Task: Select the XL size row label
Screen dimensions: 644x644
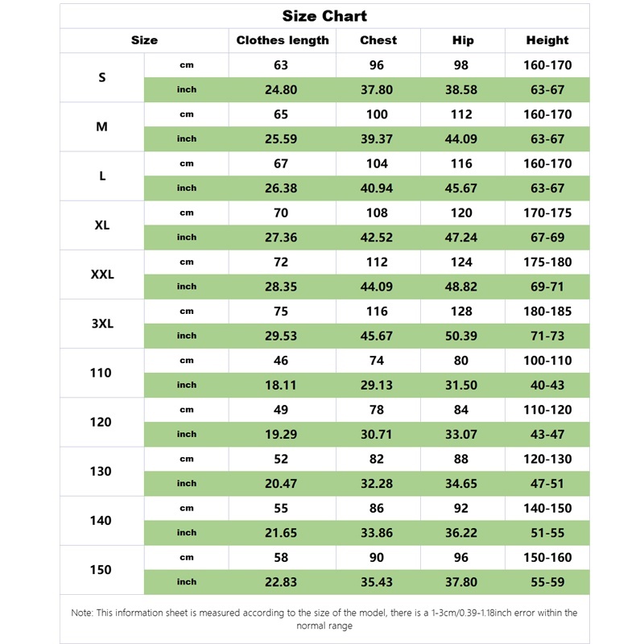Action: (x=102, y=225)
